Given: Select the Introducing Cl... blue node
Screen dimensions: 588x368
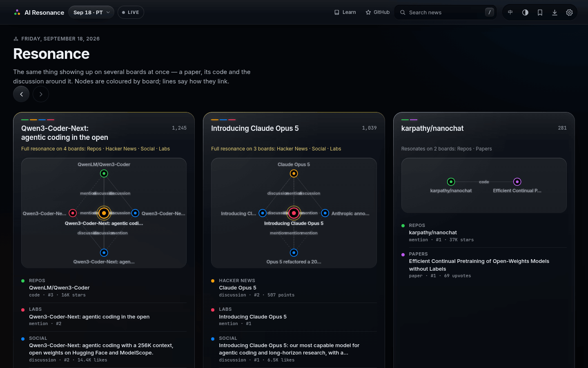Looking at the screenshot, I should point(263,213).
